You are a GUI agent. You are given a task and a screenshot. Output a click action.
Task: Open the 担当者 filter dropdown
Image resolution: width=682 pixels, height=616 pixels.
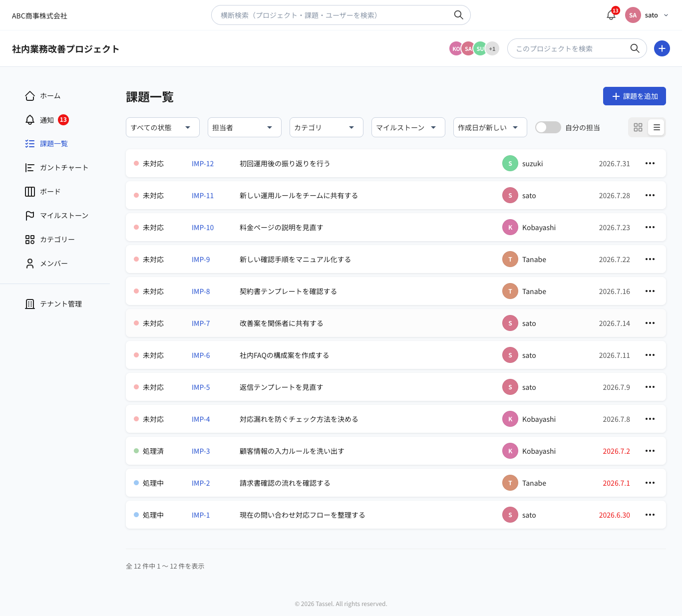(245, 127)
